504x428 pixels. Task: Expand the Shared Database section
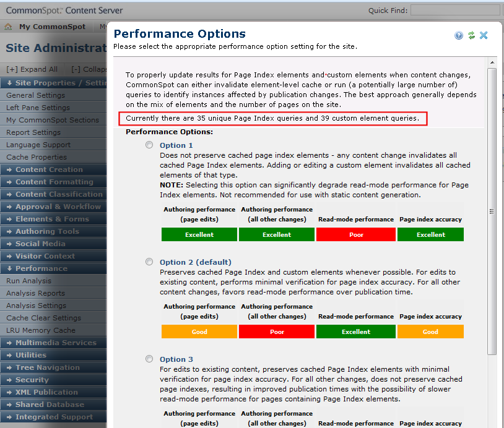(x=53, y=404)
